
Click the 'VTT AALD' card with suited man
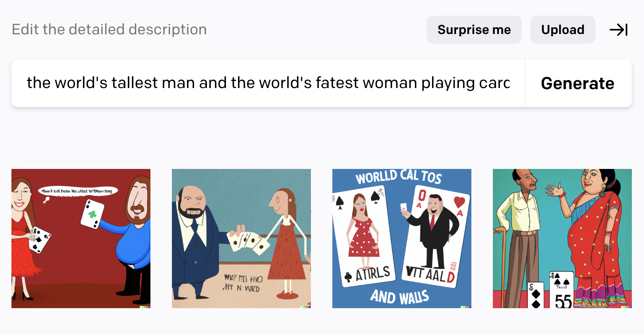(x=435, y=237)
